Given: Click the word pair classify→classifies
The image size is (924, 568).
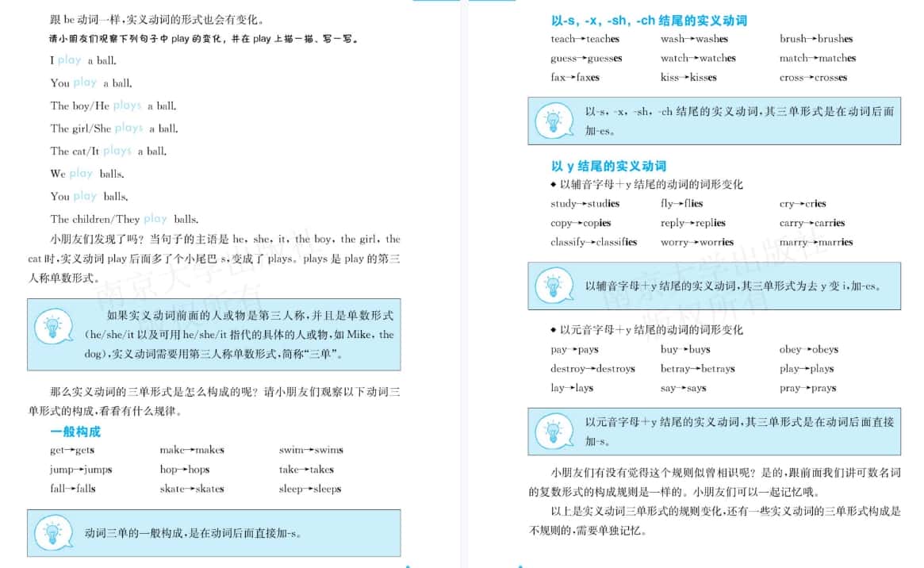Looking at the screenshot, I should (594, 242).
